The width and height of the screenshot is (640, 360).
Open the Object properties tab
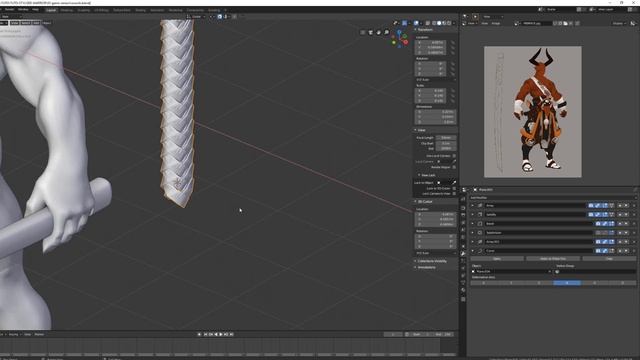click(463, 246)
